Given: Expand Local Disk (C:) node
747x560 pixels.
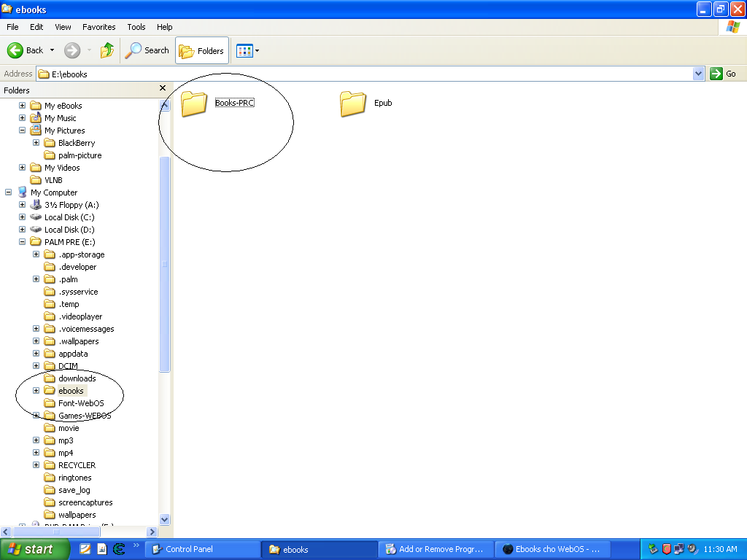Looking at the screenshot, I should tap(22, 217).
